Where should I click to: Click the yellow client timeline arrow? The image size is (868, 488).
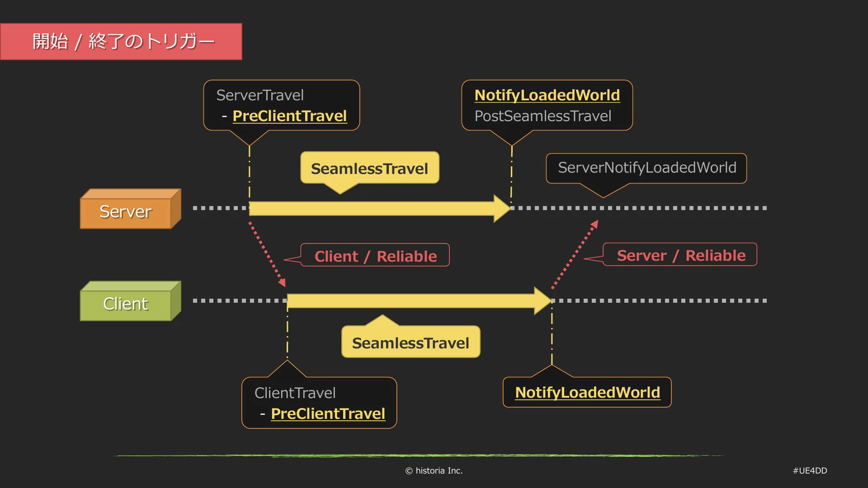coord(420,301)
